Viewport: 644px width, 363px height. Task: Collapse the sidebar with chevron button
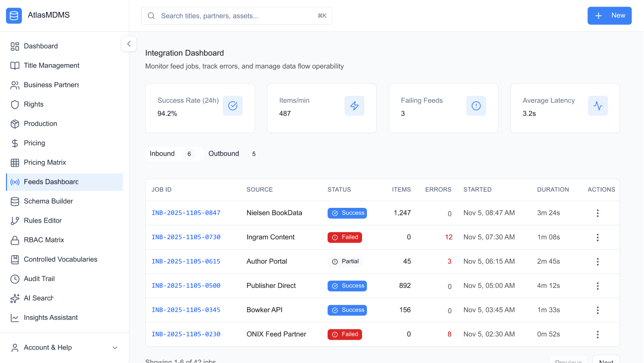[129, 44]
